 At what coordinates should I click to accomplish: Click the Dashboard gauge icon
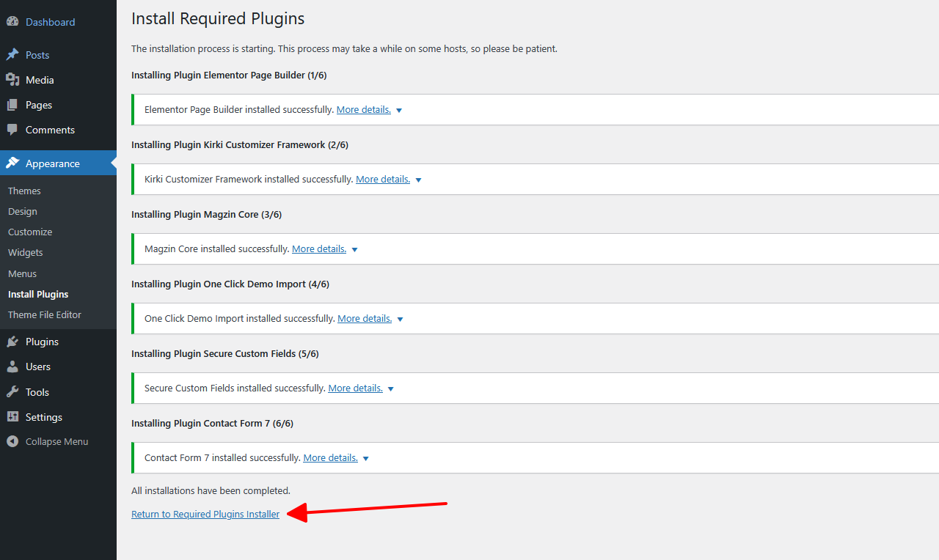(12, 22)
